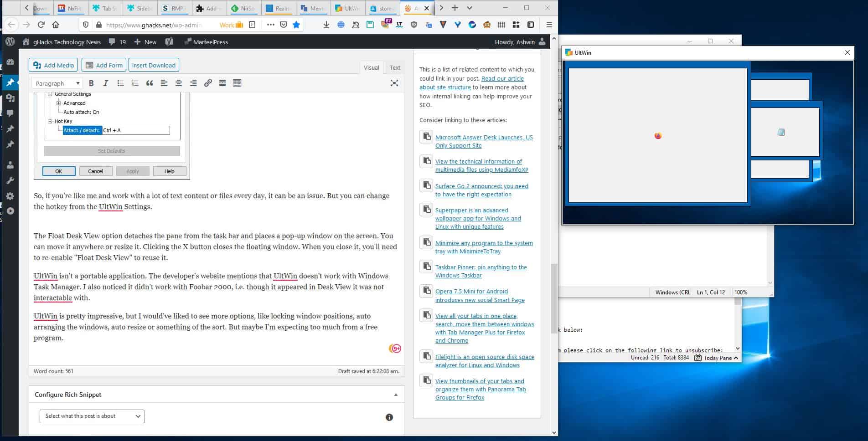
Task: Copy link for the Superpaper article
Action: tap(426, 210)
